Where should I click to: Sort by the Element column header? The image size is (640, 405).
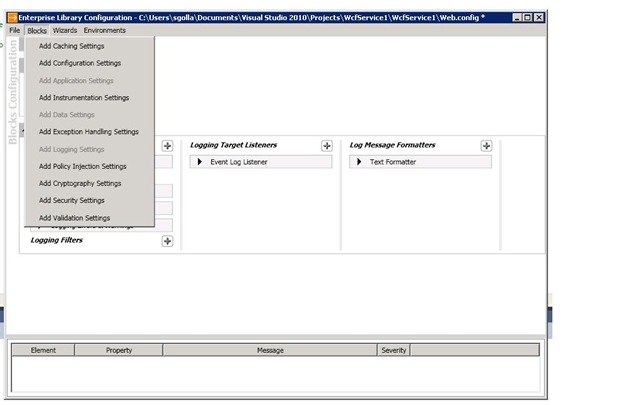43,350
